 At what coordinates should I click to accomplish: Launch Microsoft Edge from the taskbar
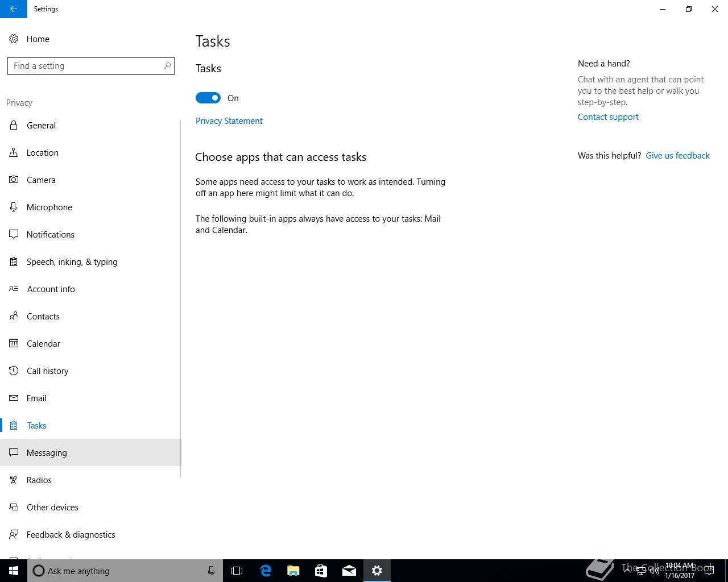265,571
